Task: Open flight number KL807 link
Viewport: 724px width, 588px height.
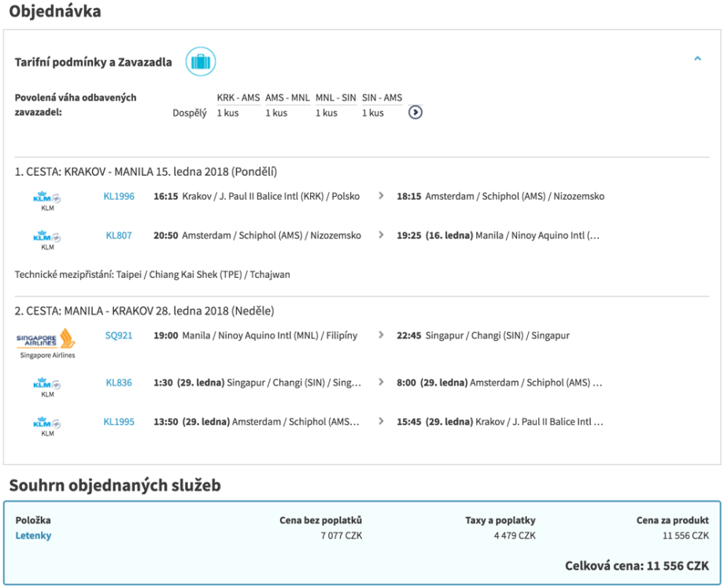Action: 119,235
